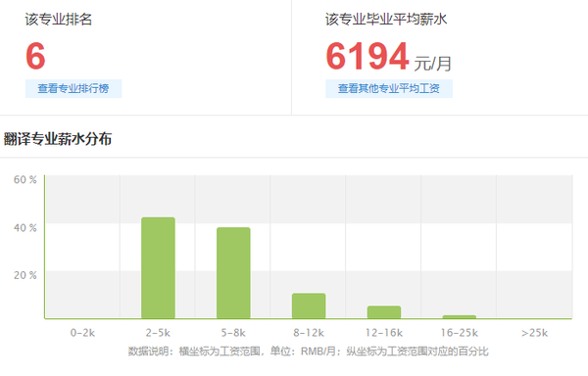This screenshot has width=588, height=376.
Task: Click the 0-2k axis label
Action: coord(83,333)
